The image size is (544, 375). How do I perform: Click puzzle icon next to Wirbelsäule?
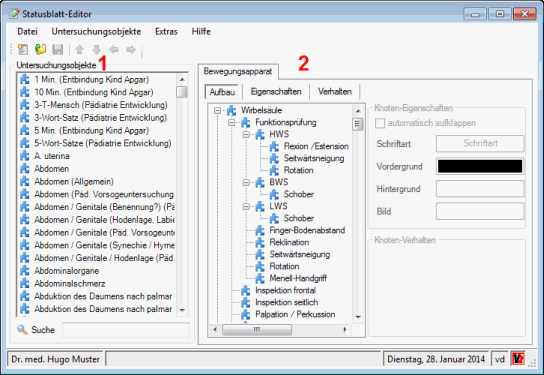pos(231,110)
